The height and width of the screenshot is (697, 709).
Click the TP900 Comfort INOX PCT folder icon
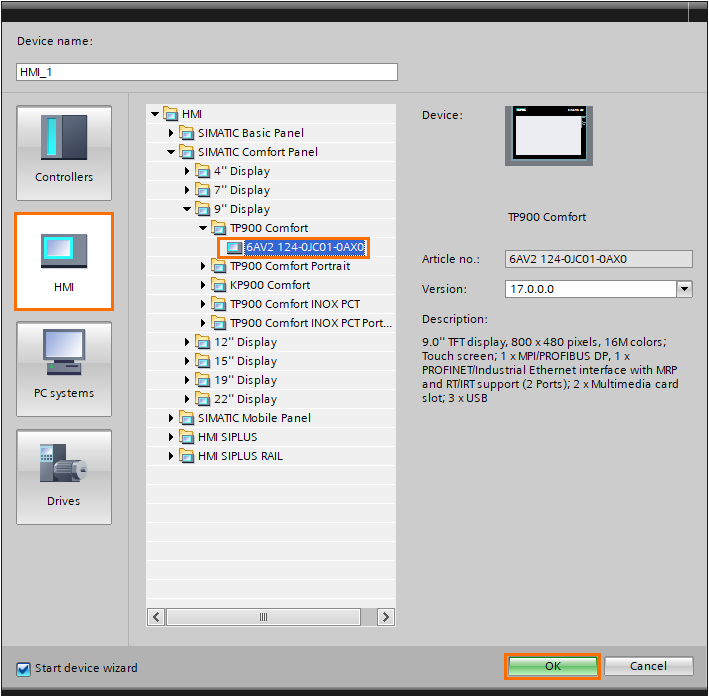pos(219,304)
